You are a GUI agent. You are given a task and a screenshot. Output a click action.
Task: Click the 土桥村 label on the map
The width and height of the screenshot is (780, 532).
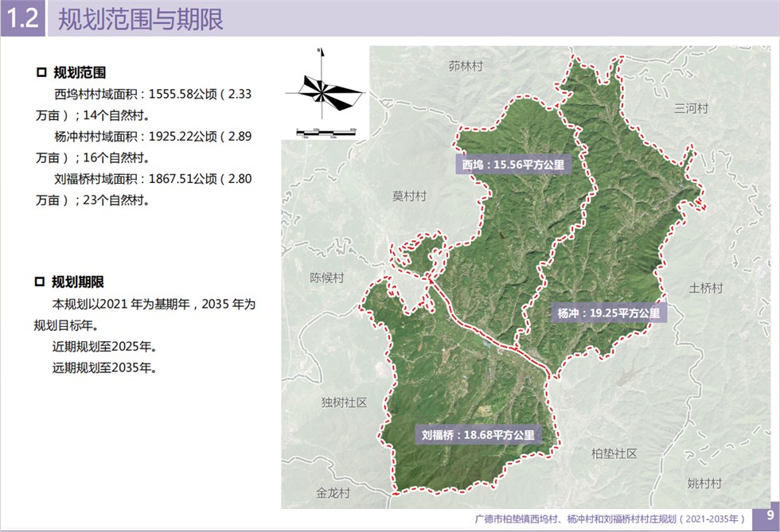pos(706,288)
